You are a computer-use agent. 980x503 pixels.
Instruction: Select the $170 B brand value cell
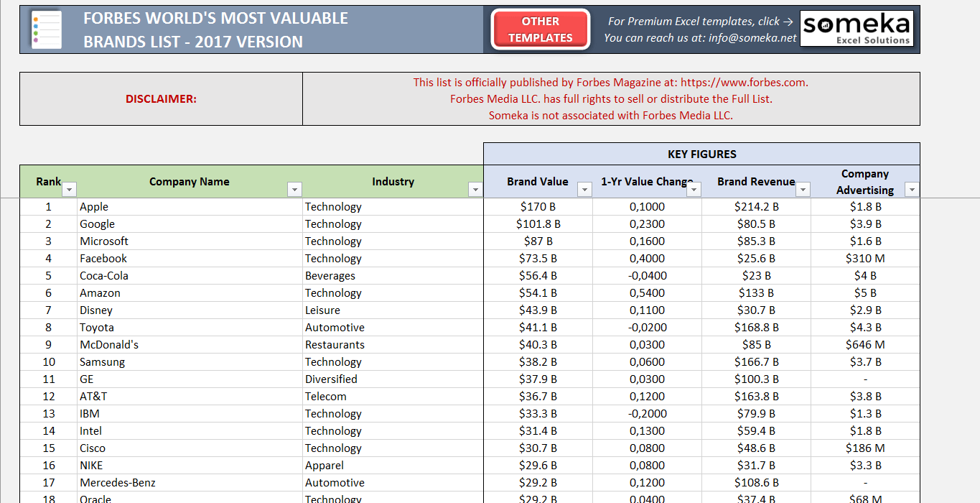point(538,207)
